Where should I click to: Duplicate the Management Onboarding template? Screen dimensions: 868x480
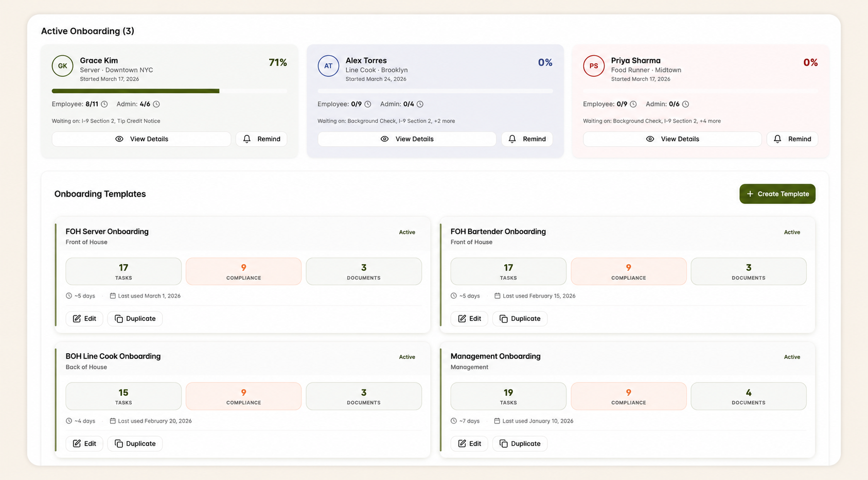(520, 443)
